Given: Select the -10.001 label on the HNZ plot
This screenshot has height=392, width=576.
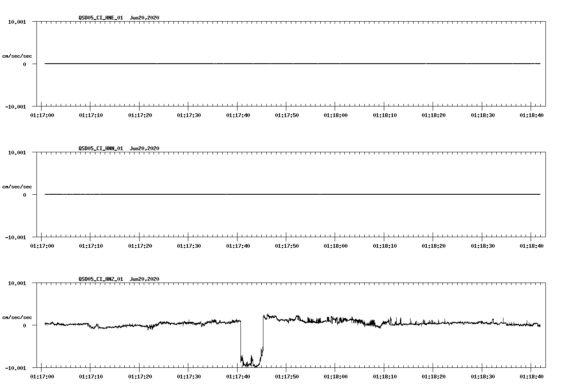Looking at the screenshot, I should [x=16, y=368].
